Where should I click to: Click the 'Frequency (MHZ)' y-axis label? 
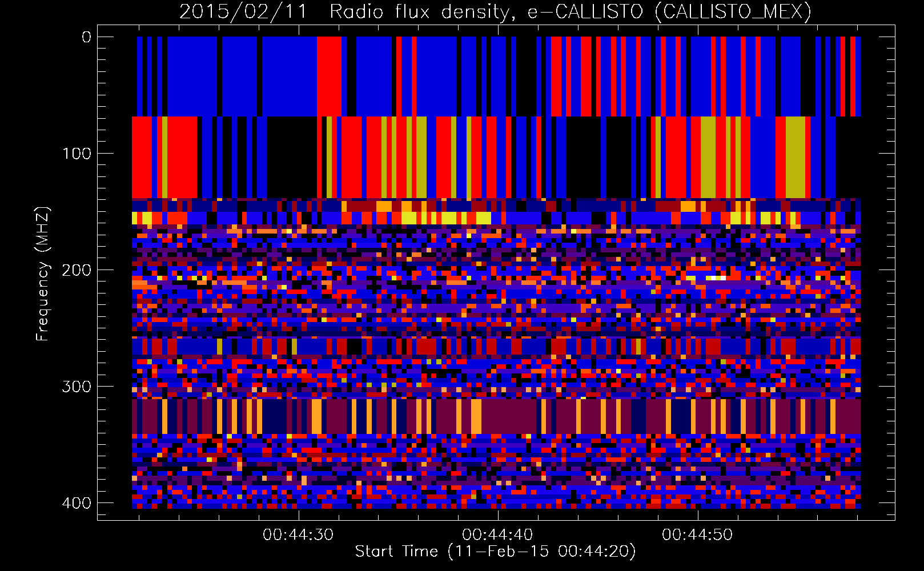[43, 274]
